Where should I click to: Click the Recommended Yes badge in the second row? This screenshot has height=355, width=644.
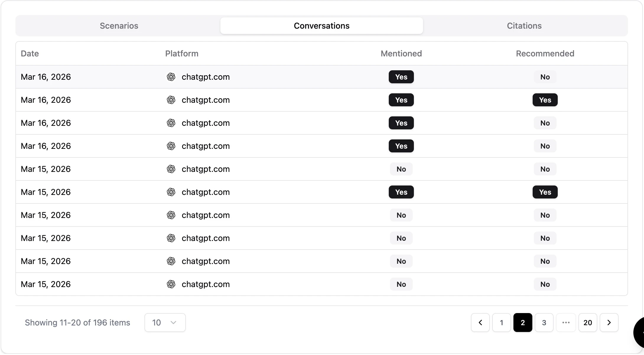click(x=545, y=100)
